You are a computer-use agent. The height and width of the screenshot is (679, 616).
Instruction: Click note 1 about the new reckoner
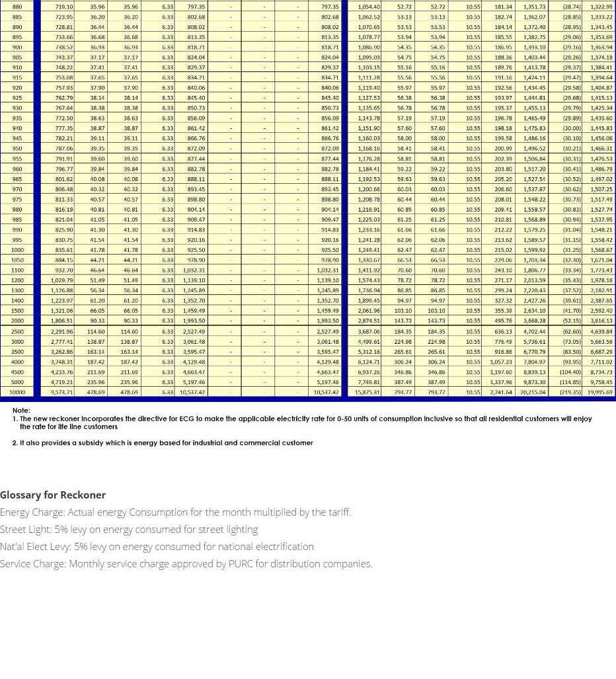click(x=302, y=422)
